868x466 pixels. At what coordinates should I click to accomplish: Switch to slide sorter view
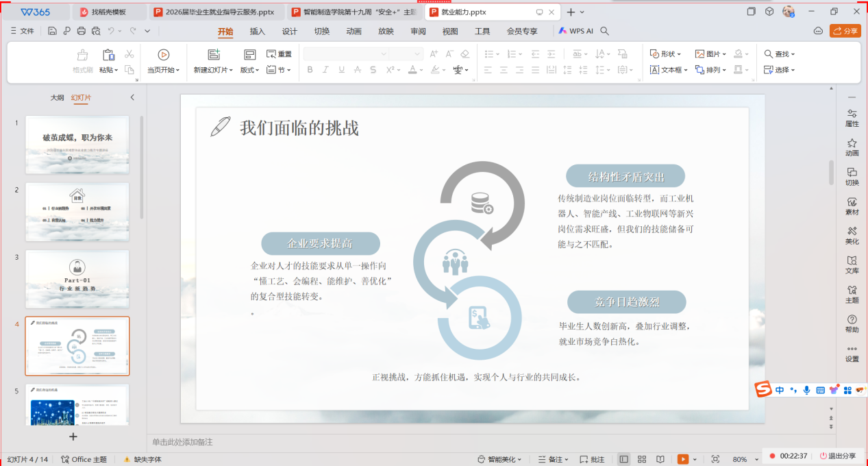[642, 459]
